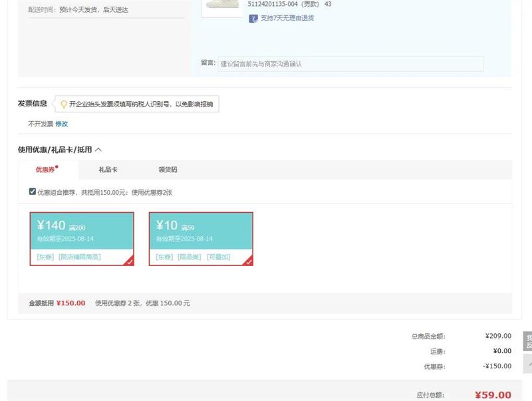Click the 7-day return policy badge icon

(x=253, y=19)
